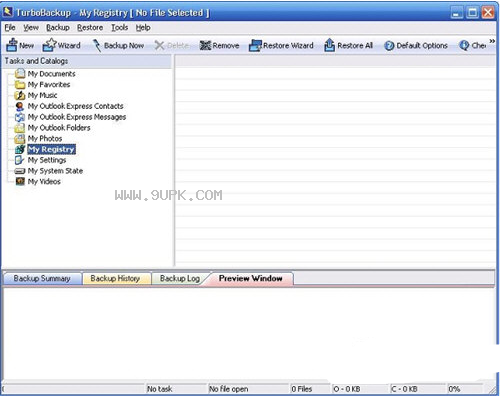Select My Outlook Express Contacts label
Screen dimensions: 501x396
click(76, 106)
